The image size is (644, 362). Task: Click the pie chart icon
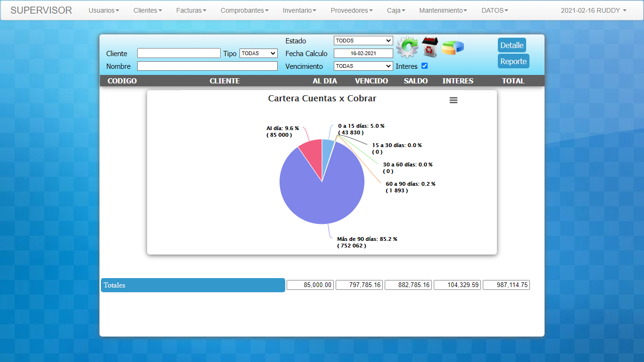point(453,47)
